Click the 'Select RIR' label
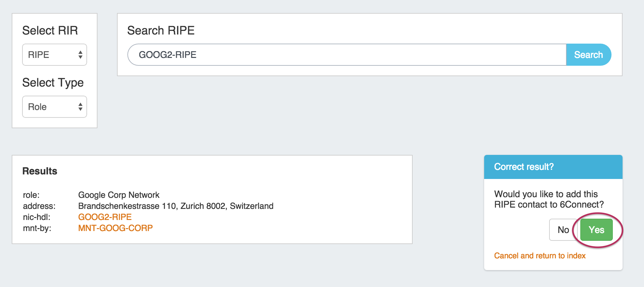Image resolution: width=644 pixels, height=287 pixels. [50, 31]
